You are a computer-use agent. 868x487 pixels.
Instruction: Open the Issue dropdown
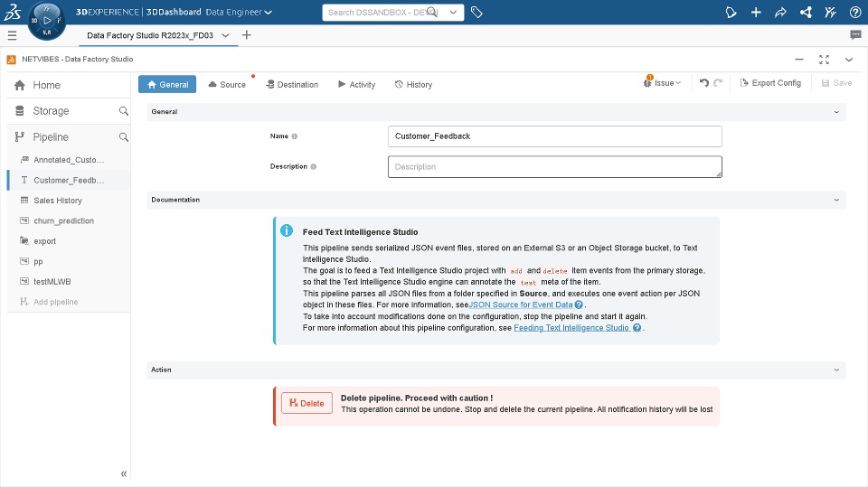[662, 83]
